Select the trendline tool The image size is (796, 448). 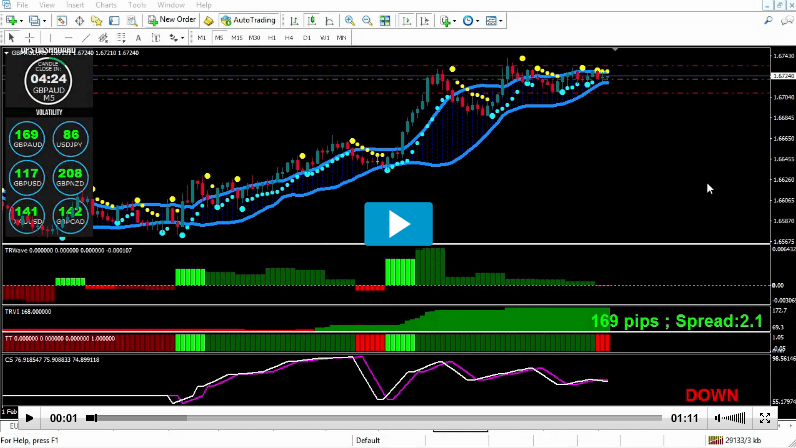86,38
